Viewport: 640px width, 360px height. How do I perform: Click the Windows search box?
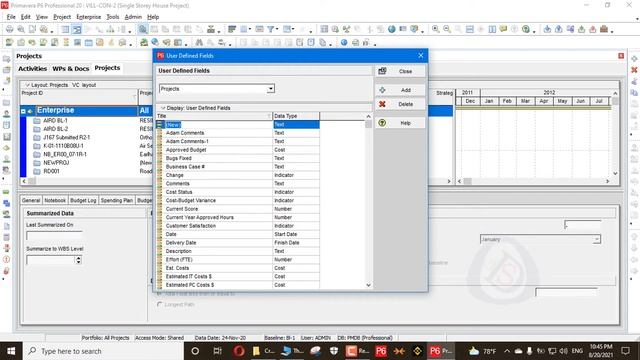coord(102,351)
